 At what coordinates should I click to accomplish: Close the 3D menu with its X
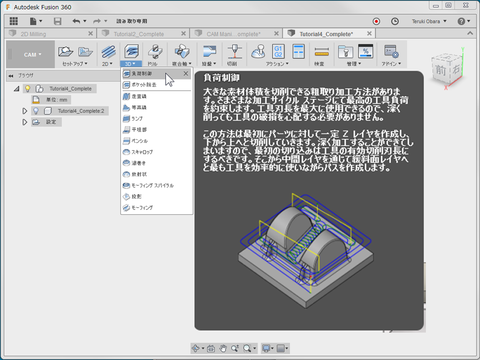point(186,73)
